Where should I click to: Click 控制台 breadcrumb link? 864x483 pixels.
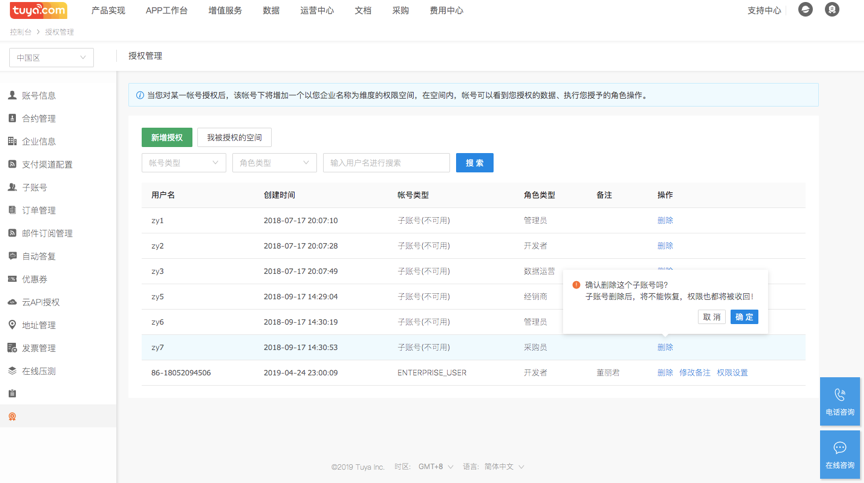point(20,32)
